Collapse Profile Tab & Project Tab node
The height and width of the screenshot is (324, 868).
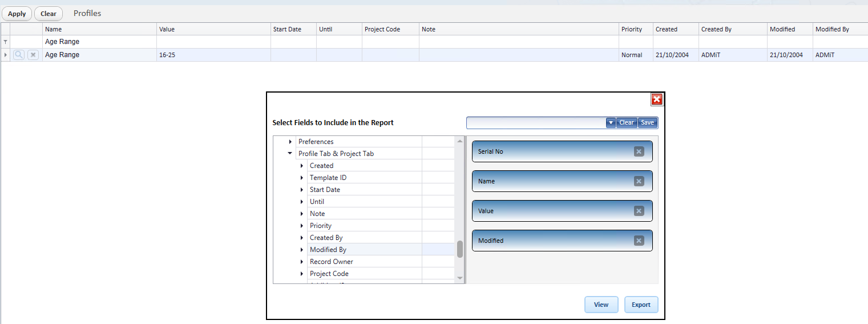(x=290, y=154)
